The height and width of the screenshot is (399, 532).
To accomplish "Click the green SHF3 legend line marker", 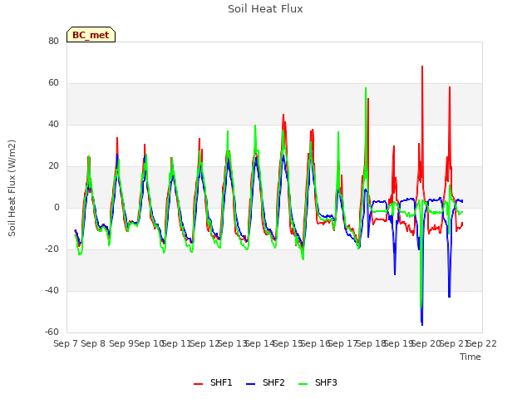I will point(303,383).
